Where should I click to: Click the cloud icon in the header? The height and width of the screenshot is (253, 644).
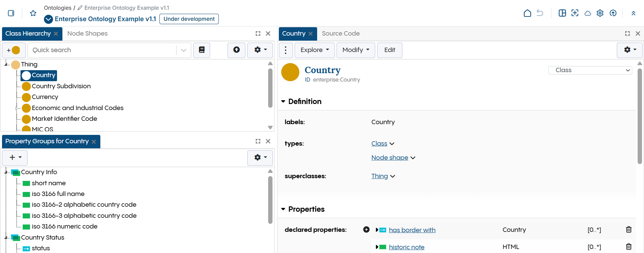pyautogui.click(x=588, y=13)
